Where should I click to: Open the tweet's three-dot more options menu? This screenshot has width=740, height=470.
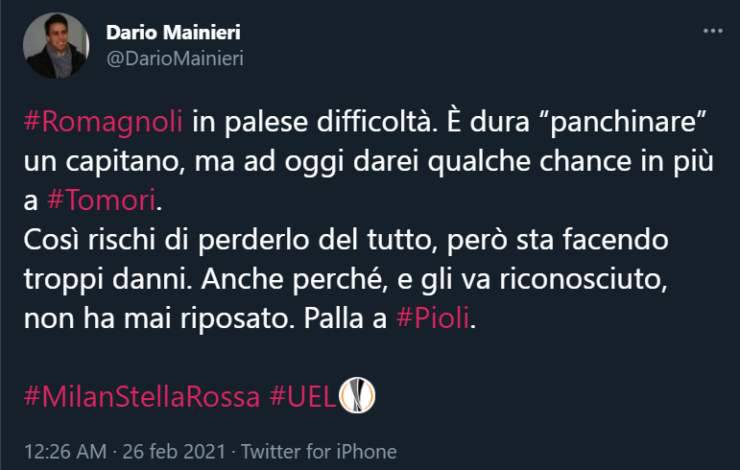(x=712, y=32)
